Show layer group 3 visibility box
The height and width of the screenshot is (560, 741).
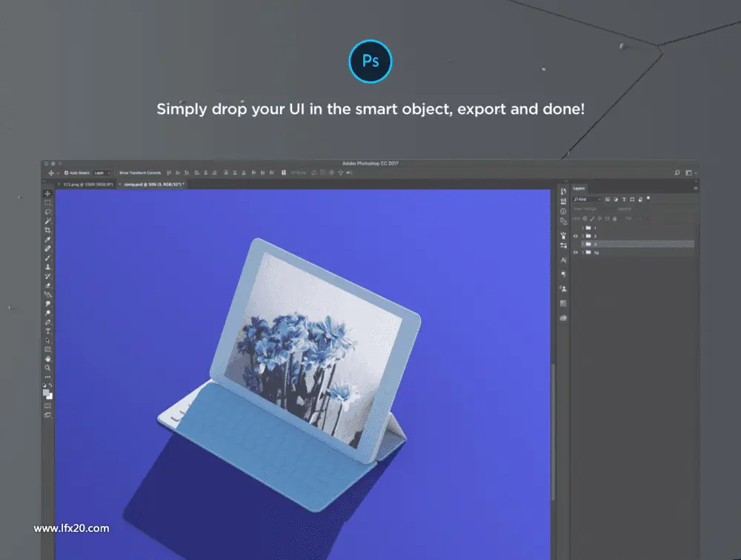click(x=576, y=244)
